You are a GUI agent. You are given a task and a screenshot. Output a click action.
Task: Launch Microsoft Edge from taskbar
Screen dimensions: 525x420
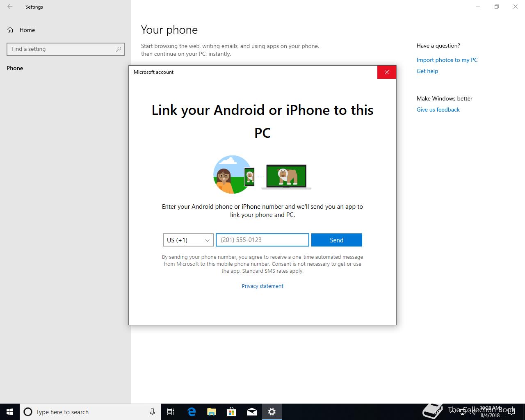pyautogui.click(x=191, y=412)
